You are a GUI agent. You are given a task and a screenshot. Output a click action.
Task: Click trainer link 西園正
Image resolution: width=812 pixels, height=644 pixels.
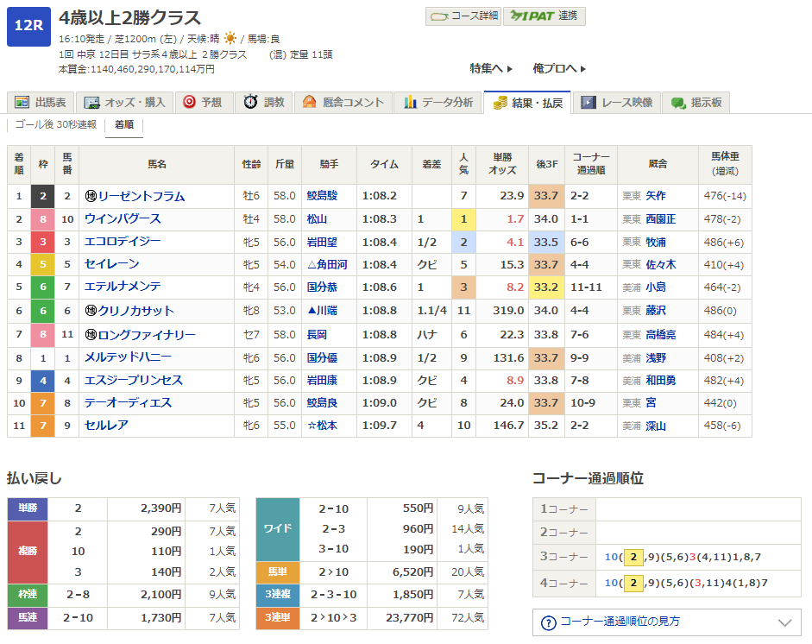(x=663, y=219)
